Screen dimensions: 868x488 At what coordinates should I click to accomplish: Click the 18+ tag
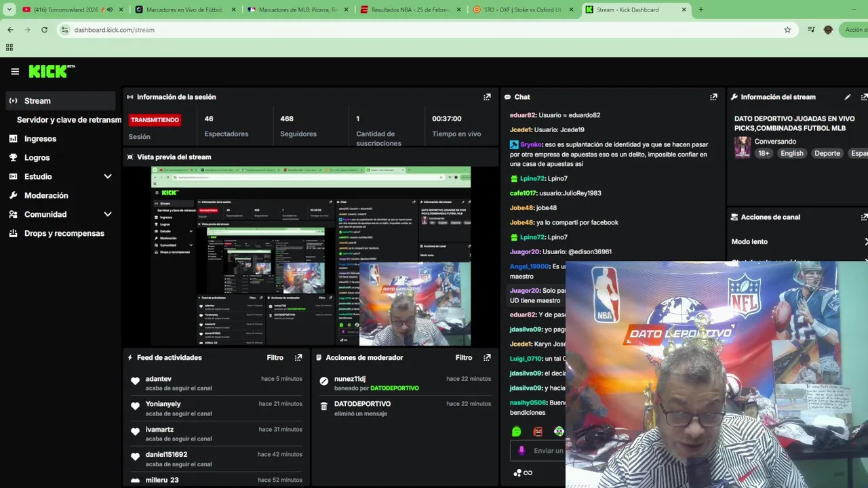(x=764, y=153)
